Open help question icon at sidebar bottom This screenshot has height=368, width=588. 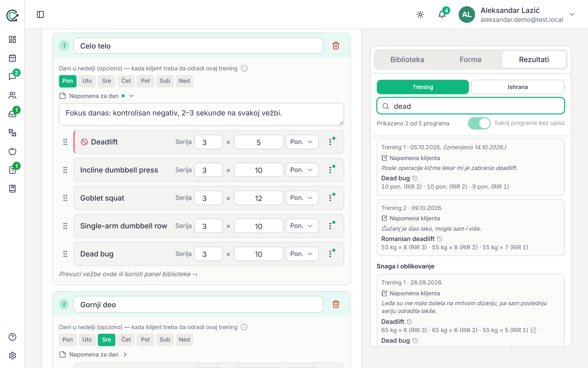point(12,337)
